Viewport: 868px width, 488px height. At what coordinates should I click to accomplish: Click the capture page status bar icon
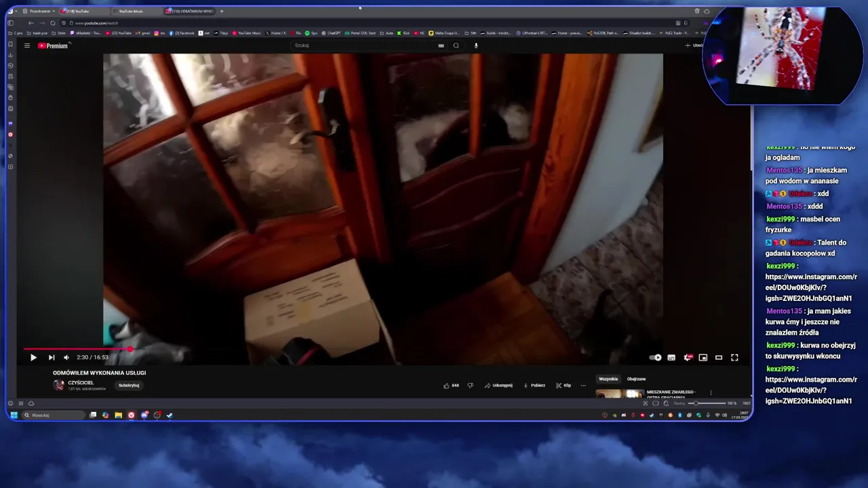(645, 403)
